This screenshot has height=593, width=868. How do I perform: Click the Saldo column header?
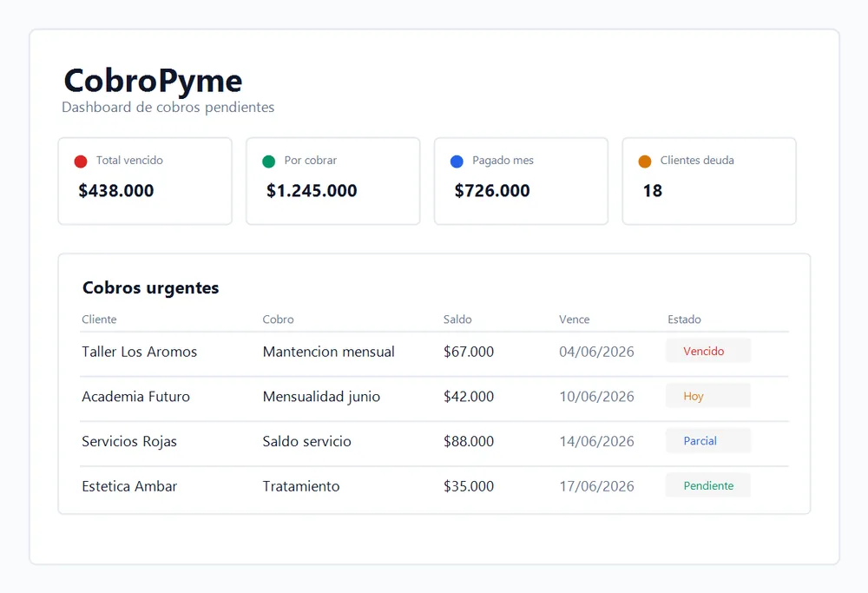[x=457, y=320]
